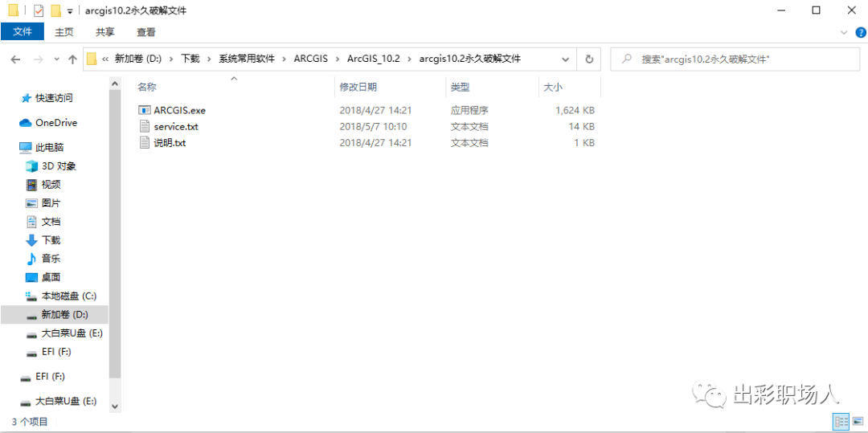Open address bar history dropdown
Screen dimensions: 868x433
point(566,59)
